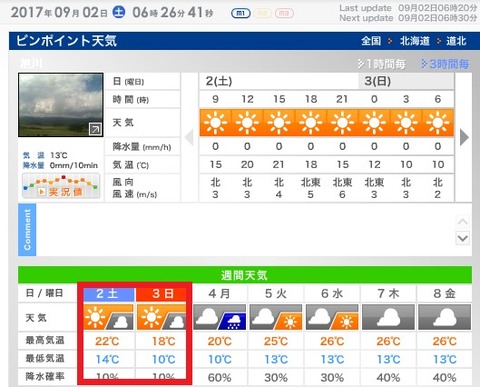Screen dimensions: 480x387
Task: Click the current 気温 13℃ reading
Action: 45,155
